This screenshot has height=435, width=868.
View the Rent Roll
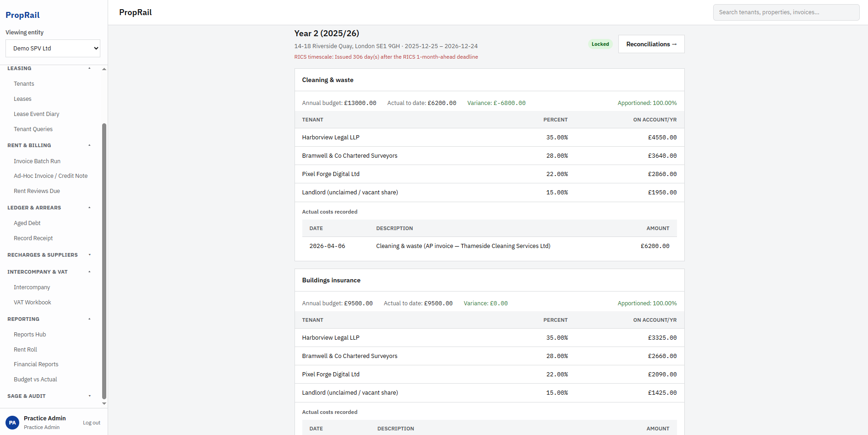point(25,350)
